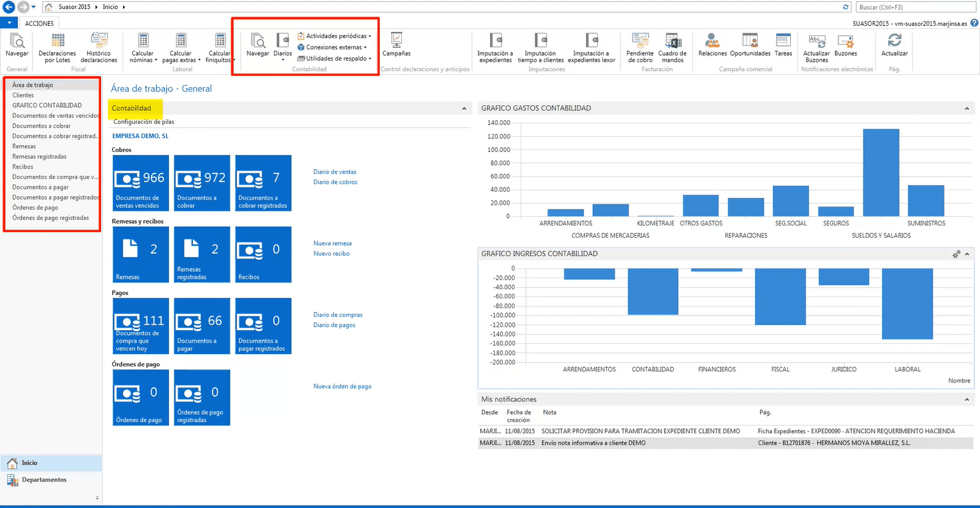This screenshot has width=980, height=508.
Task: Select the Envío nota informativa notification row
Action: coord(725,443)
